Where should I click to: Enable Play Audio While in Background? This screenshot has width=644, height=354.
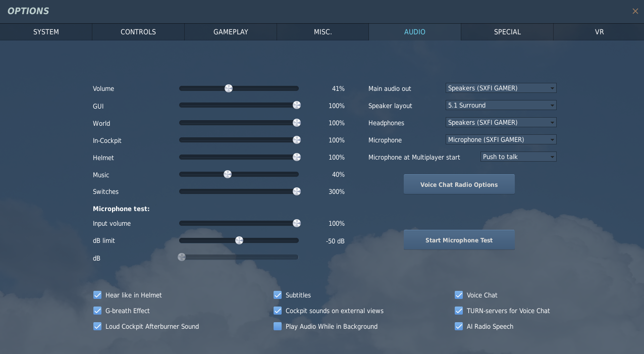click(278, 326)
